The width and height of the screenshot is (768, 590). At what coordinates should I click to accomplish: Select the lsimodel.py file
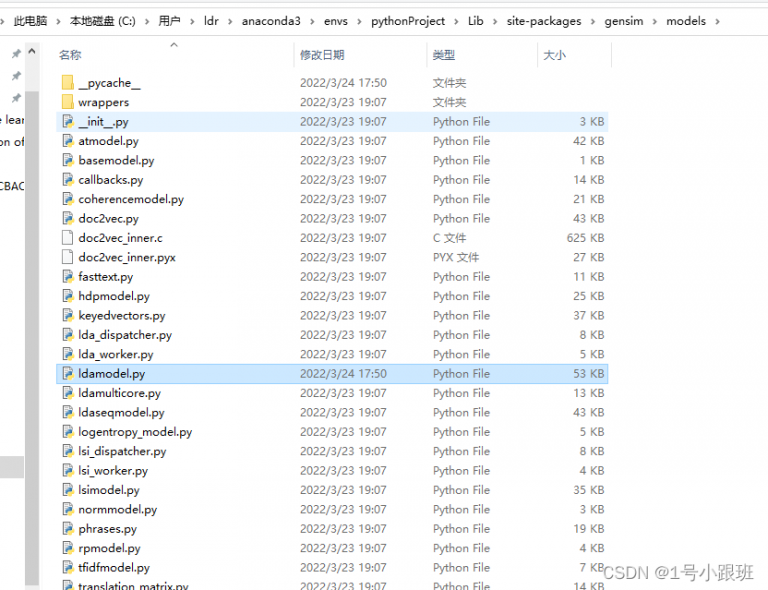109,490
